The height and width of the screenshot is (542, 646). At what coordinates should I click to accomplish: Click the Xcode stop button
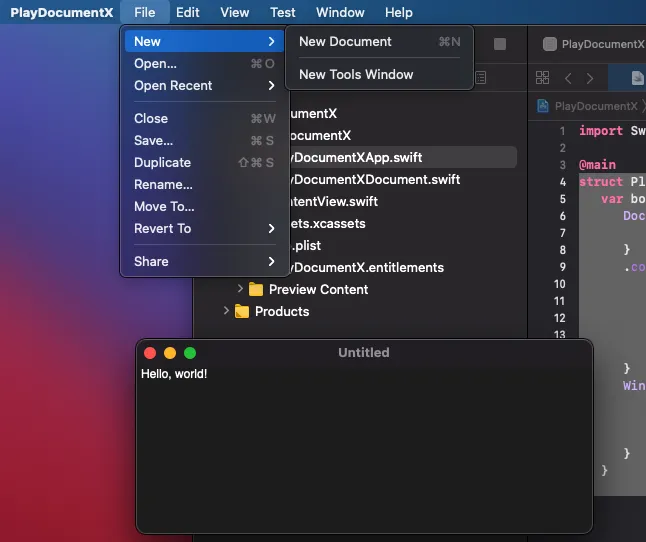[x=500, y=44]
